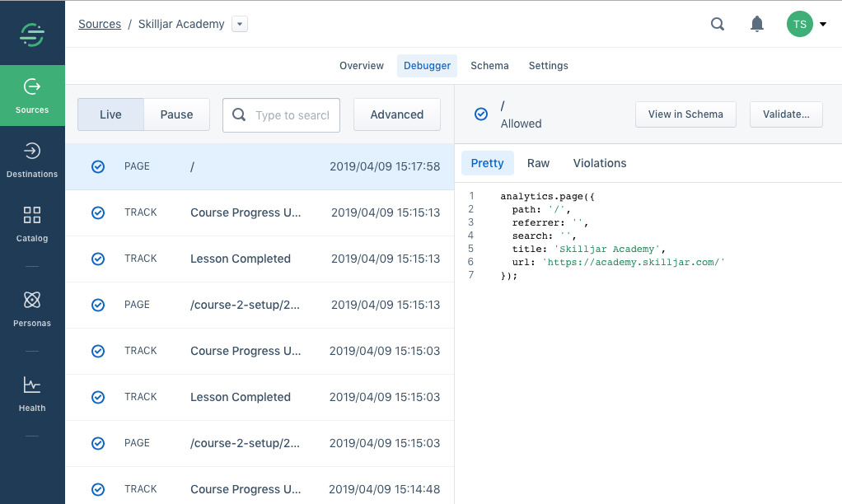The width and height of the screenshot is (842, 504).
Task: Show the Raw event view
Action: [538, 163]
